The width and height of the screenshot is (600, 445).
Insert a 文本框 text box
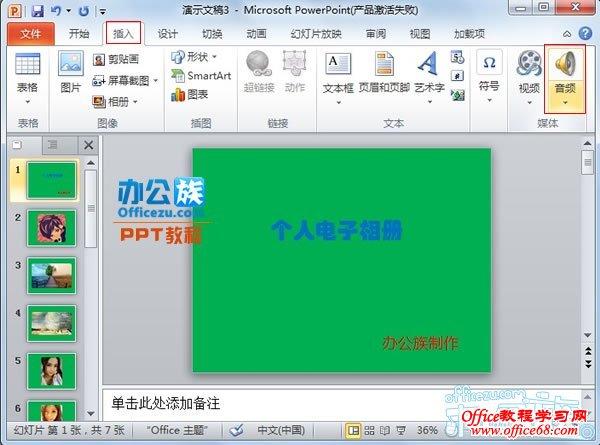pos(338,73)
